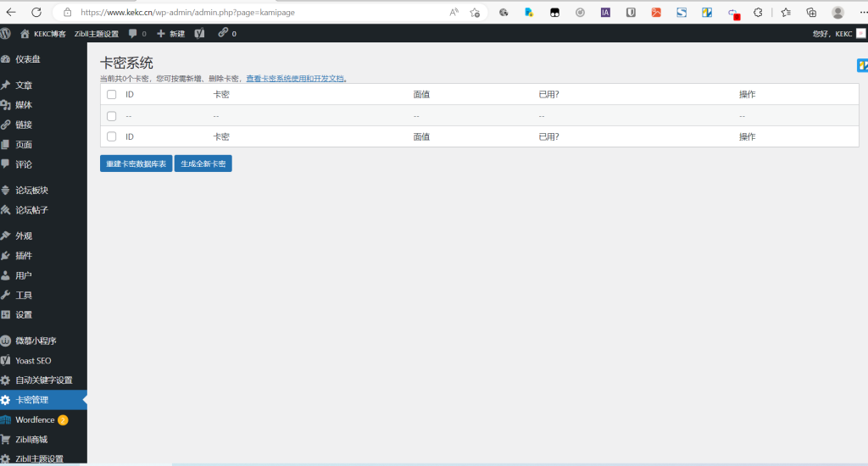Open 自动关键字设置 in the sidebar
This screenshot has width=868, height=466.
coord(44,380)
